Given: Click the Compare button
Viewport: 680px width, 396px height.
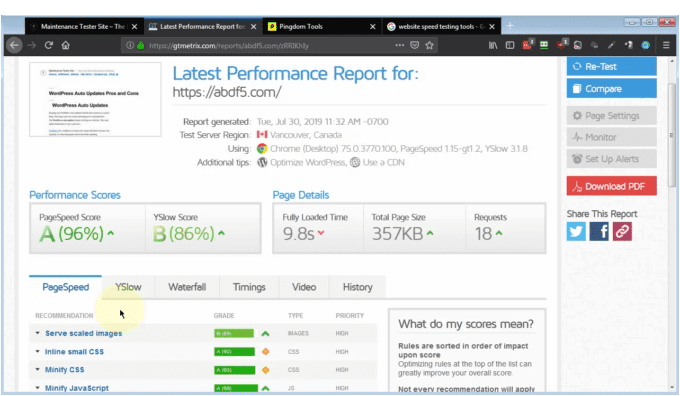Looking at the screenshot, I should (611, 88).
